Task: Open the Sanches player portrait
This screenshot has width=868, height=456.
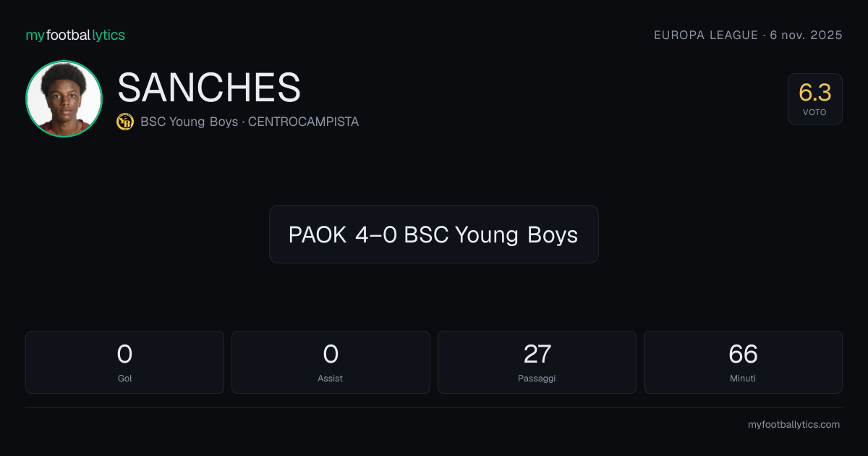Action: [x=64, y=98]
